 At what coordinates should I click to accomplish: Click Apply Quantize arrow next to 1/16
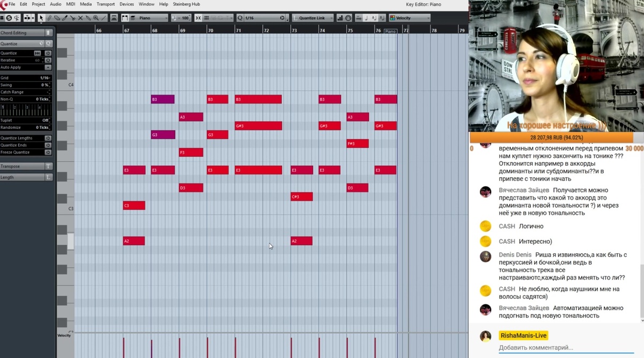pyautogui.click(x=282, y=18)
